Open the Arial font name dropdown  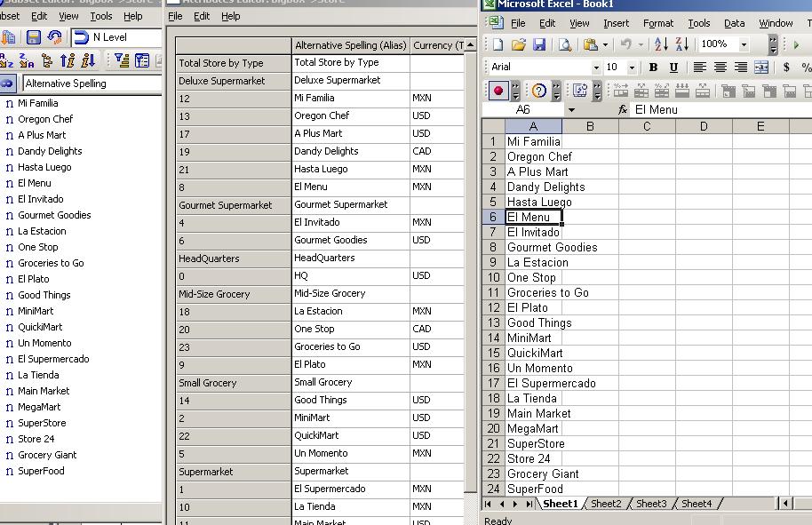pos(597,68)
